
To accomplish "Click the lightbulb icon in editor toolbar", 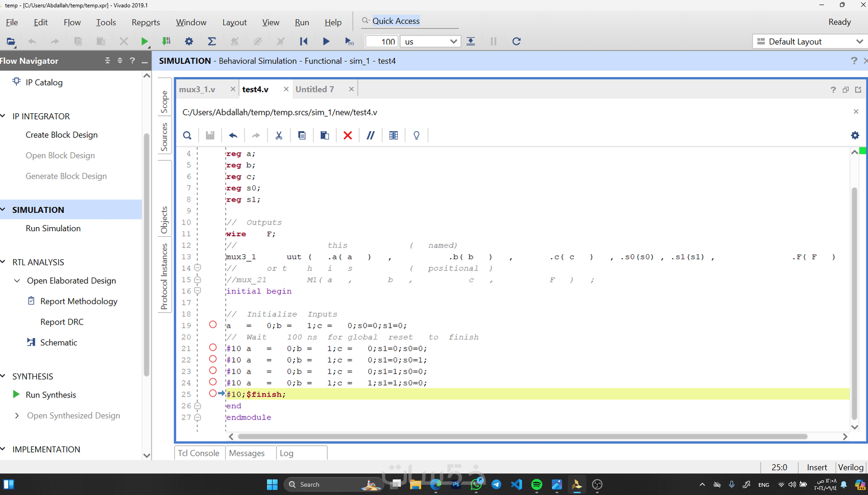I will 417,135.
